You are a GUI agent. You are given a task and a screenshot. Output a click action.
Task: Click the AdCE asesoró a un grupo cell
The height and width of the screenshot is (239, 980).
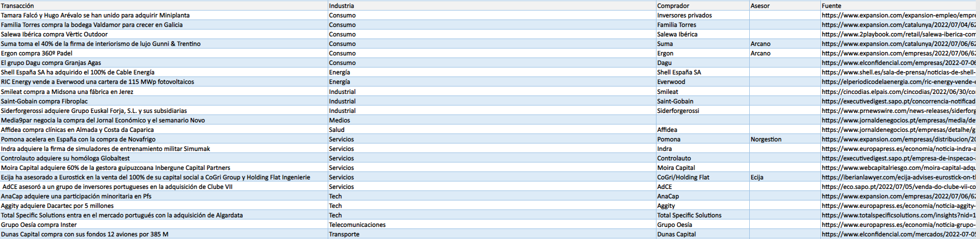click(164, 187)
